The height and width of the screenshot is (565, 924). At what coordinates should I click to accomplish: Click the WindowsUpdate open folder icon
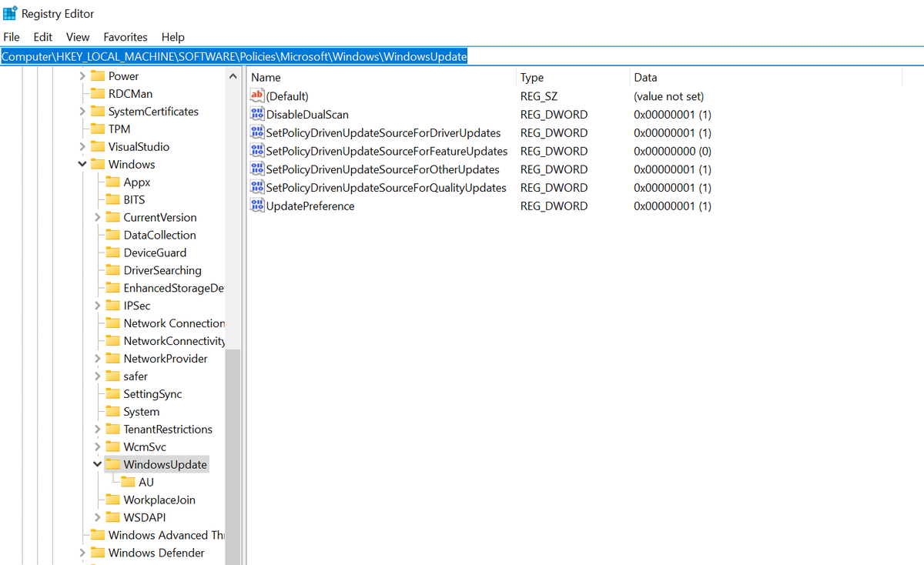click(112, 465)
